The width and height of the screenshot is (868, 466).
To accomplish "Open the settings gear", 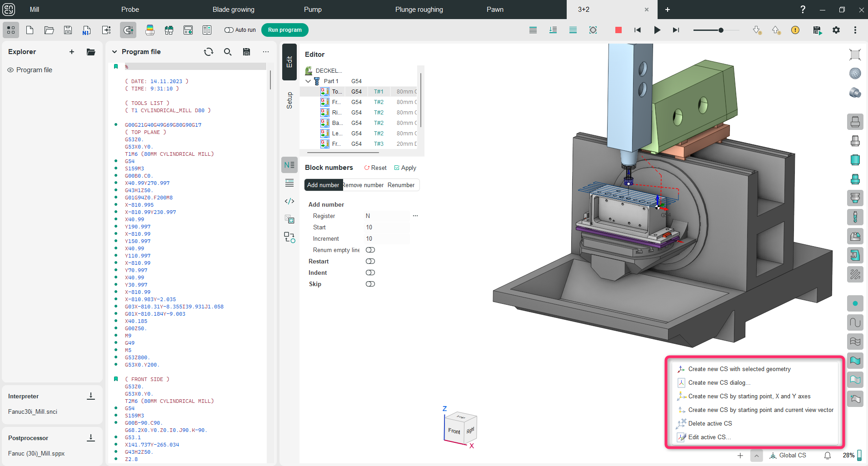I will 836,30.
